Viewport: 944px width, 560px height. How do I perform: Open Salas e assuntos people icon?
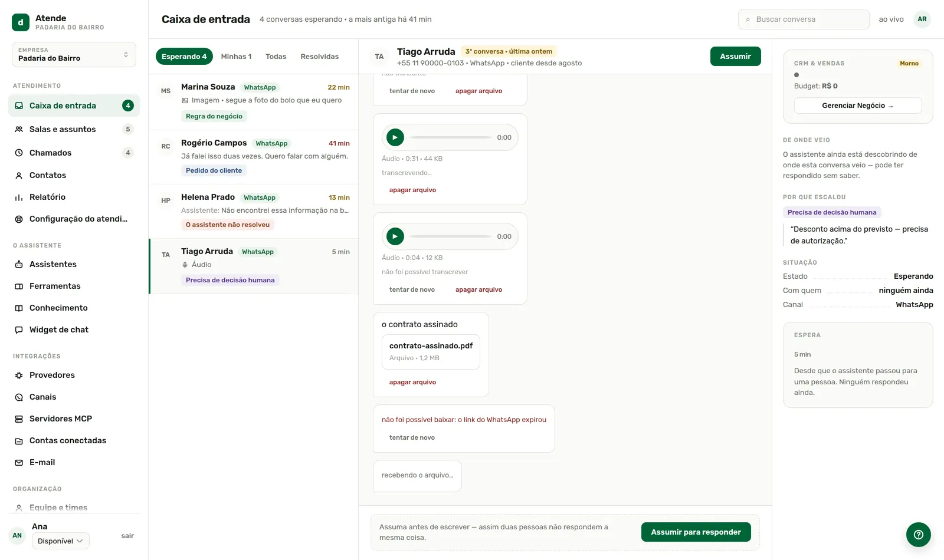click(19, 130)
